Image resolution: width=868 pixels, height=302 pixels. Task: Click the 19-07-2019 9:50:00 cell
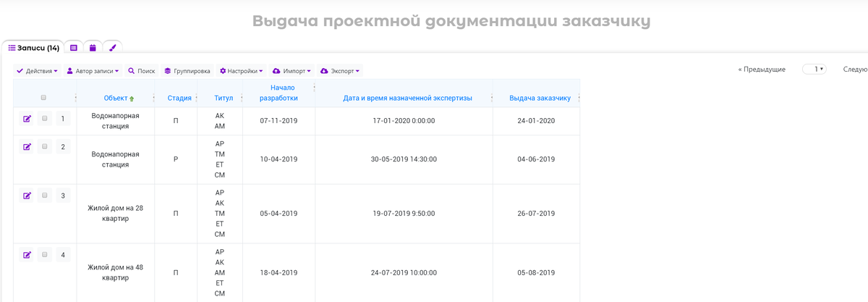click(x=404, y=213)
